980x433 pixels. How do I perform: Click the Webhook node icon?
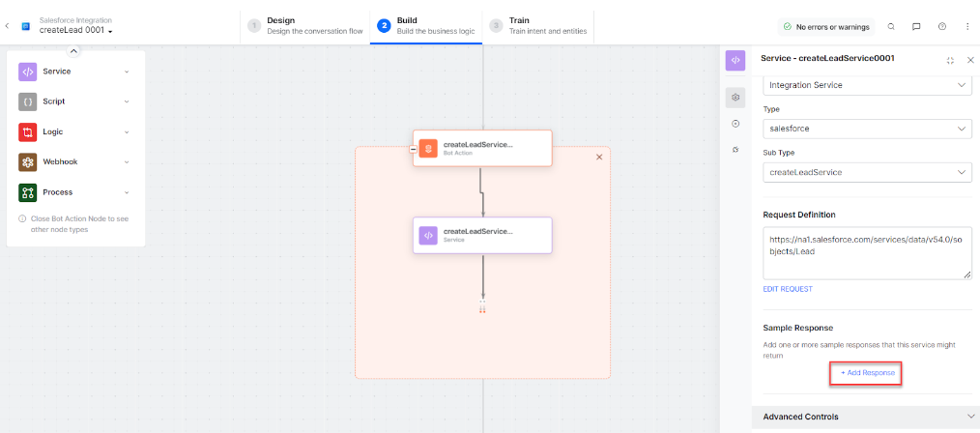27,161
